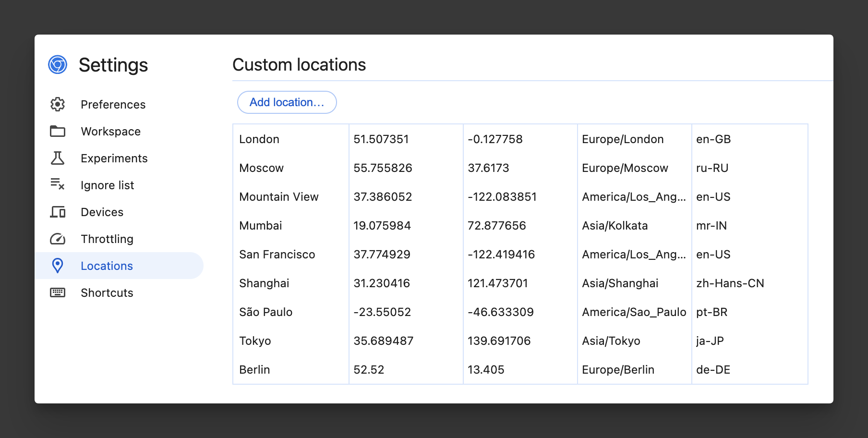
Task: Click Mountain View longitude -122.083851
Action: click(502, 197)
